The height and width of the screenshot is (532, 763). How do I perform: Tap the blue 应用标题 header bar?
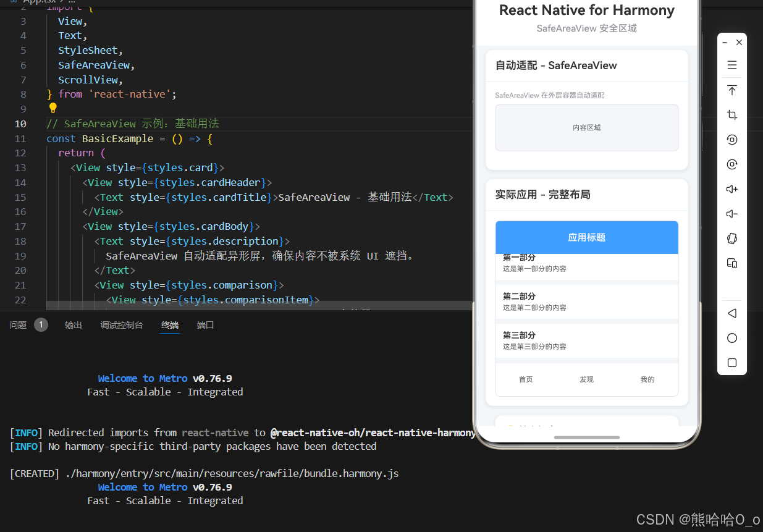tap(587, 237)
